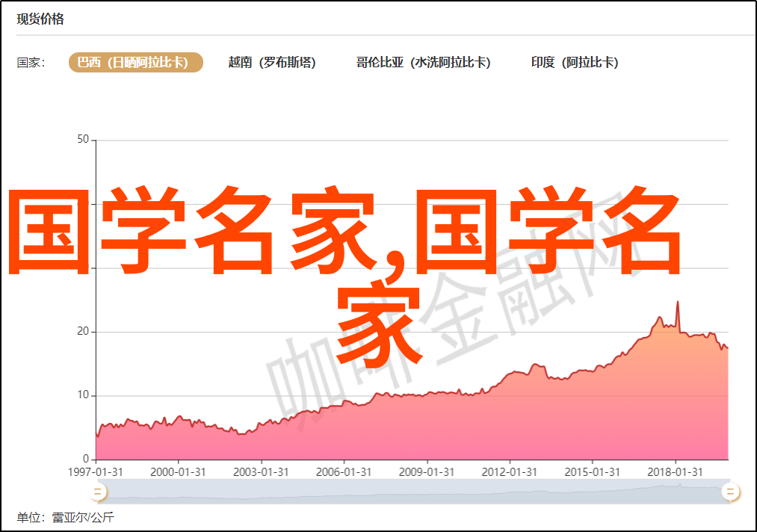Click the left range slider handle
The width and height of the screenshot is (757, 532).
coord(97,491)
